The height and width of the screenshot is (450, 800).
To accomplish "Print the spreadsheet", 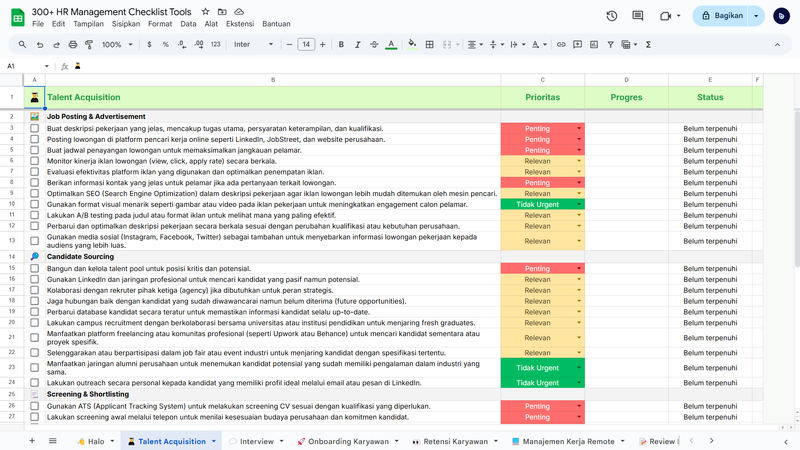I will click(x=73, y=45).
